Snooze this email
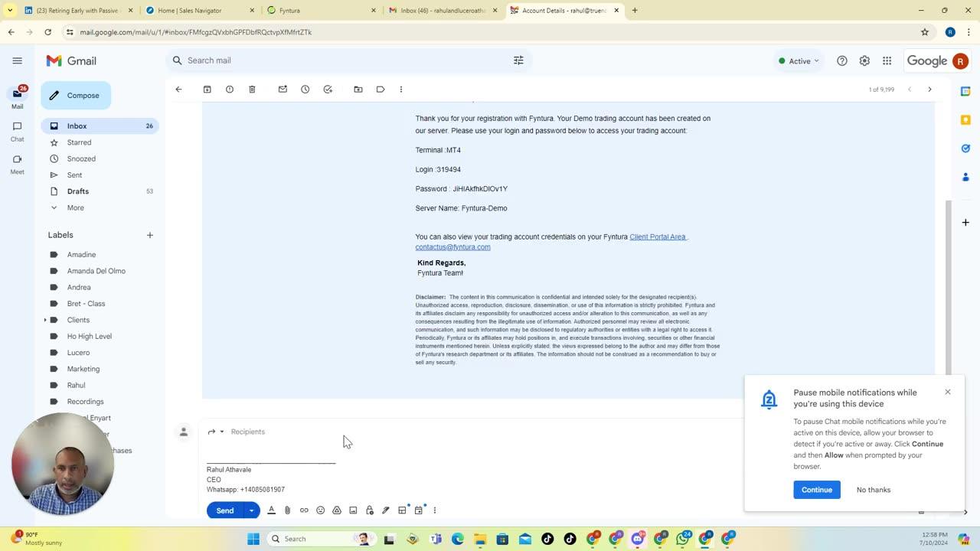Screen dimensions: 980x551 click(305, 90)
